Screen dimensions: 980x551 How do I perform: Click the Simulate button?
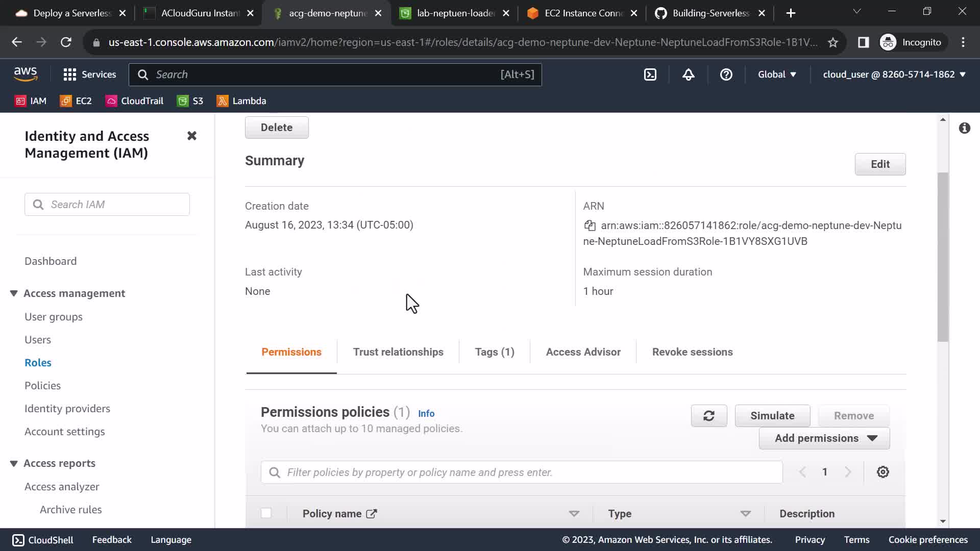772,416
